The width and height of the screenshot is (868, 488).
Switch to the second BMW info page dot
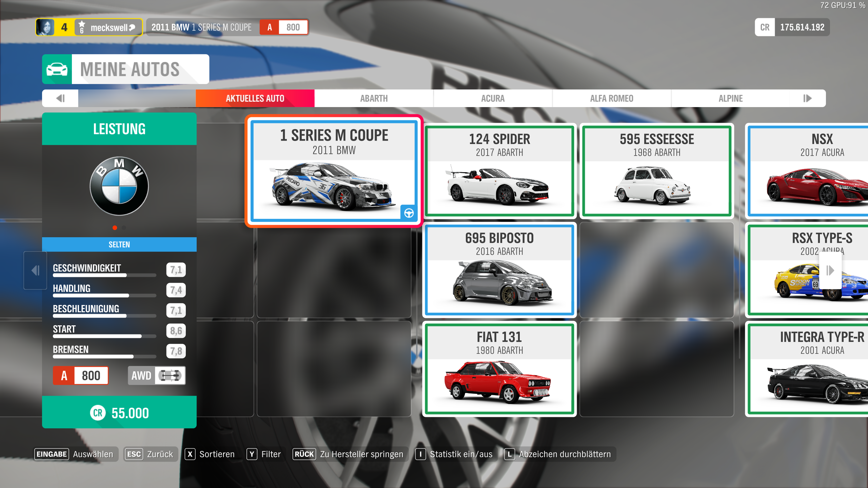[x=124, y=228]
